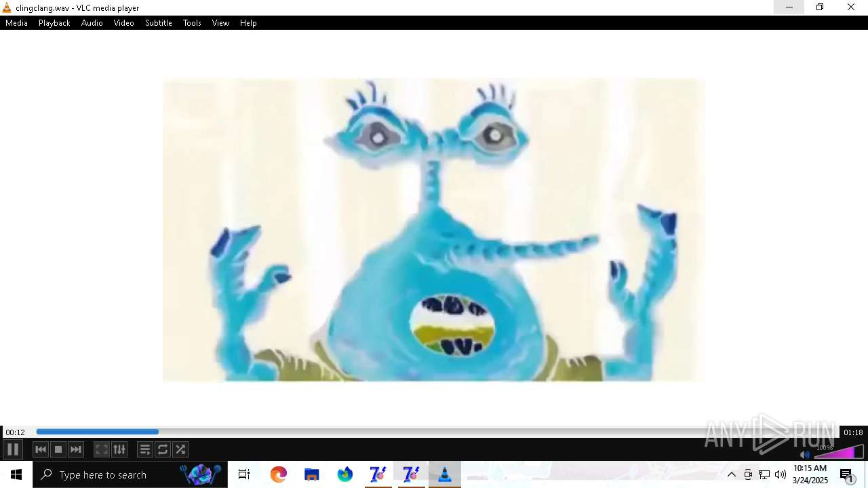Image resolution: width=868 pixels, height=488 pixels.
Task: Open the Subtitle menu
Action: [159, 23]
